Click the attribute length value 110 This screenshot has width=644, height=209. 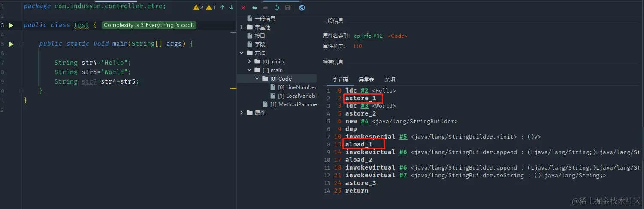pyautogui.click(x=357, y=46)
